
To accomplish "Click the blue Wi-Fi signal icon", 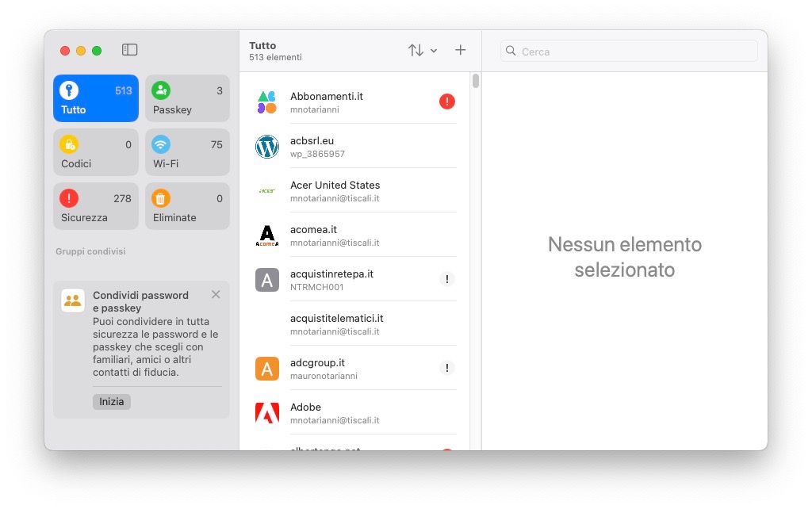I will click(x=161, y=144).
